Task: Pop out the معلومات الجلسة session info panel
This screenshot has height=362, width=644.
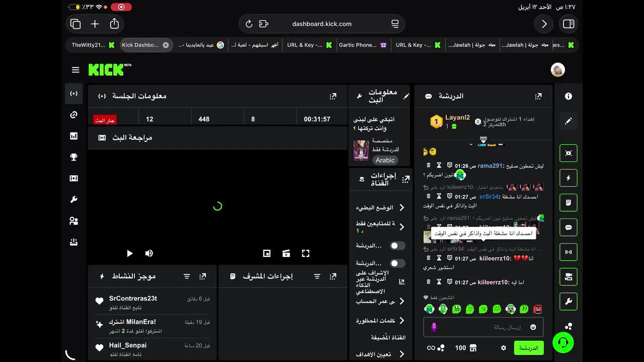Action: coord(333,96)
